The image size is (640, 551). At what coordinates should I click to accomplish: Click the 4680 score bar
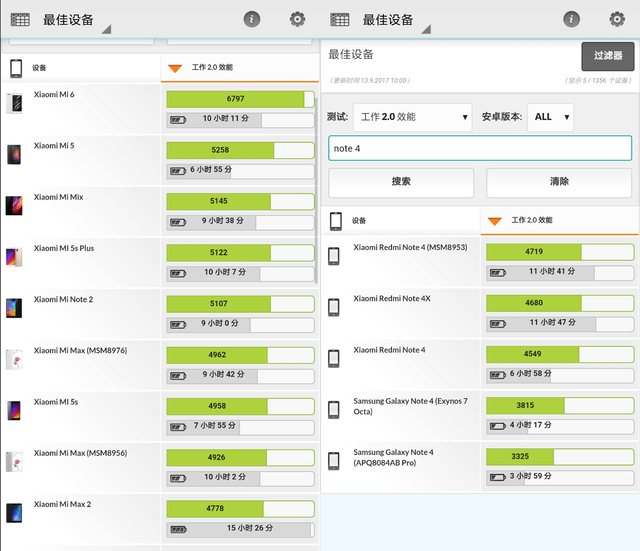pyautogui.click(x=560, y=303)
